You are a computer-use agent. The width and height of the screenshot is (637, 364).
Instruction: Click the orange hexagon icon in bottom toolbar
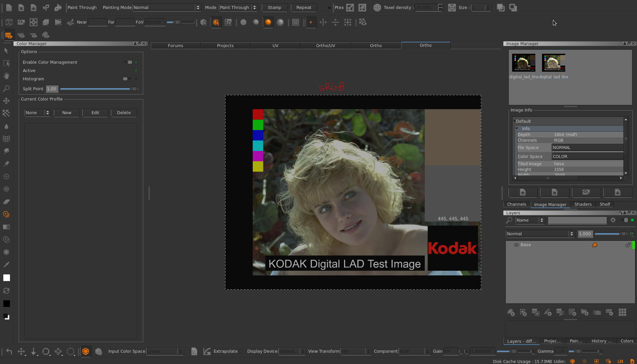[86, 351]
